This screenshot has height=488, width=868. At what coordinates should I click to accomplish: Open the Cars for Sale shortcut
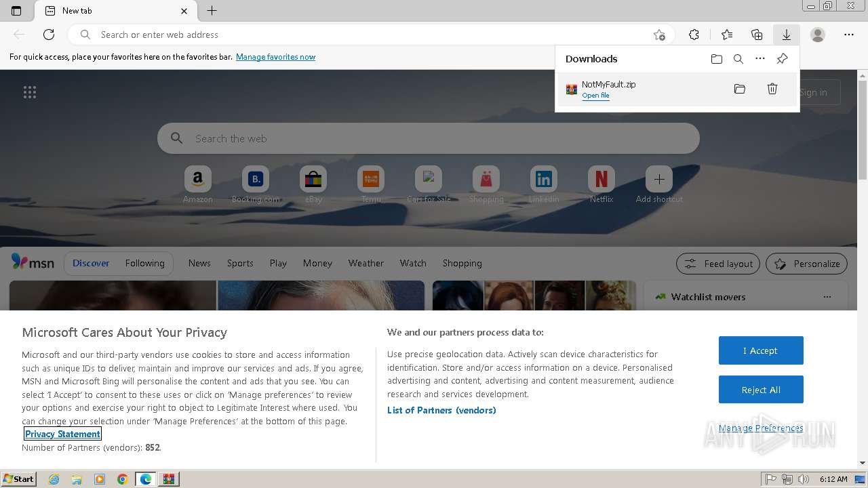(429, 184)
